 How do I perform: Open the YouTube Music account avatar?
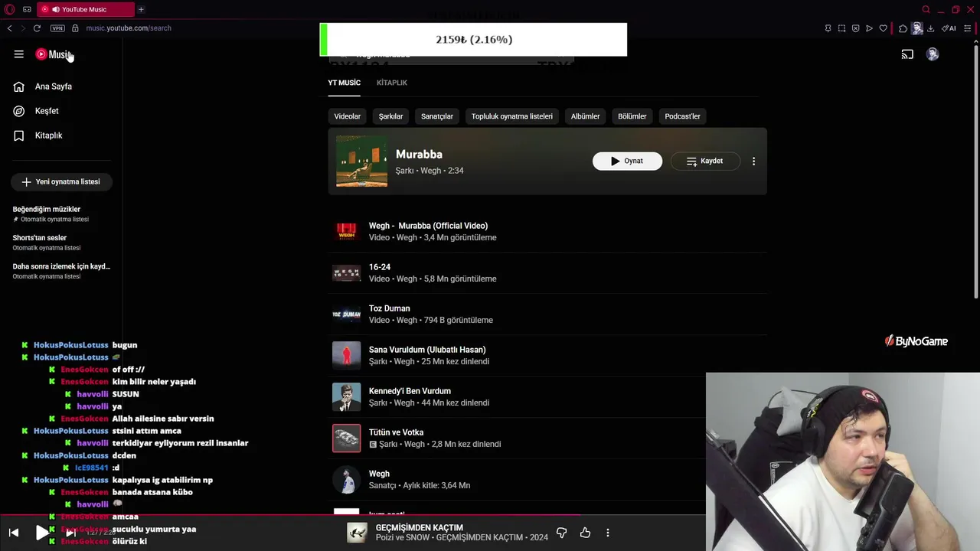[933, 54]
